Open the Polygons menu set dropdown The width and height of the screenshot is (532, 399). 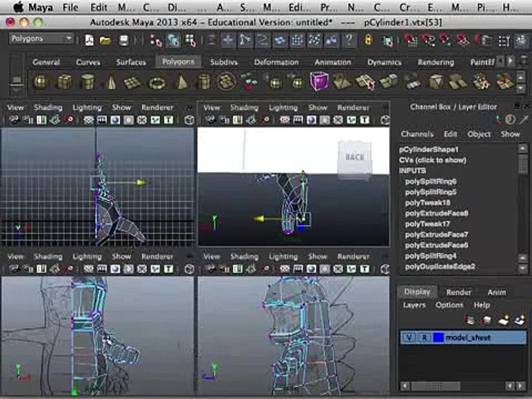(x=40, y=39)
